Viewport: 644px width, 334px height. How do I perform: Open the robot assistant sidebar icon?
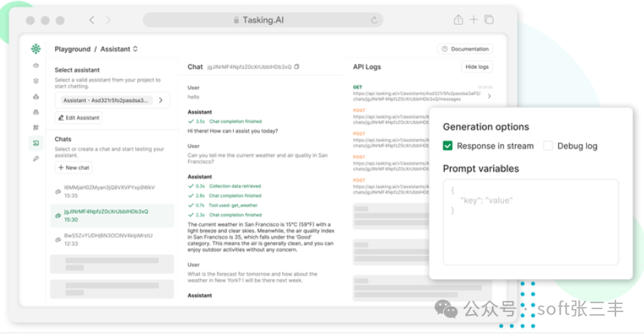click(x=36, y=97)
